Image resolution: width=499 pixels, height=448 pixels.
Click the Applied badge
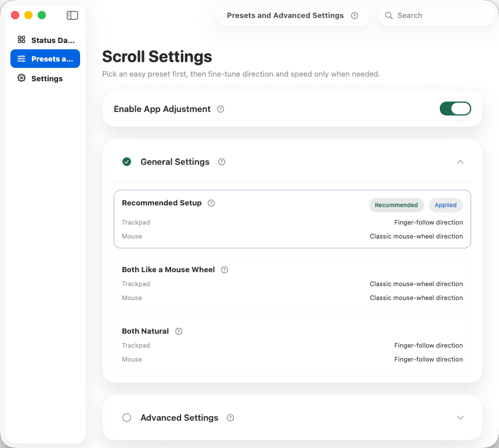[446, 205]
